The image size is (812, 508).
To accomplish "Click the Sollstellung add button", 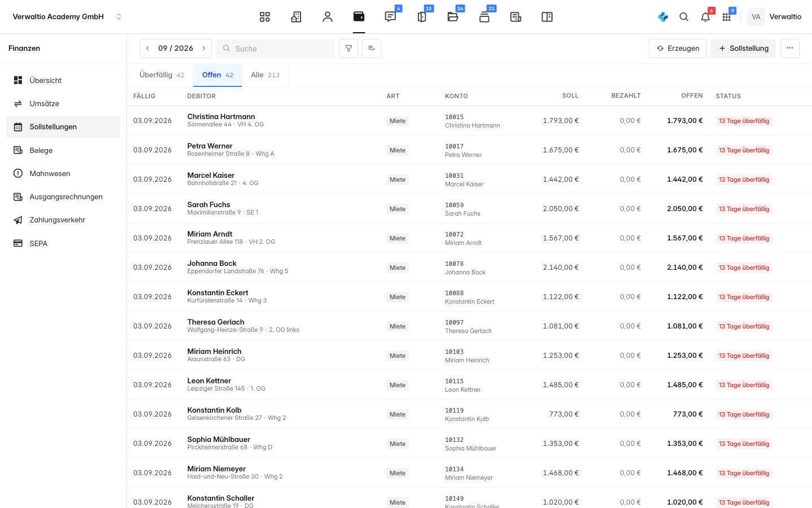I will point(743,49).
